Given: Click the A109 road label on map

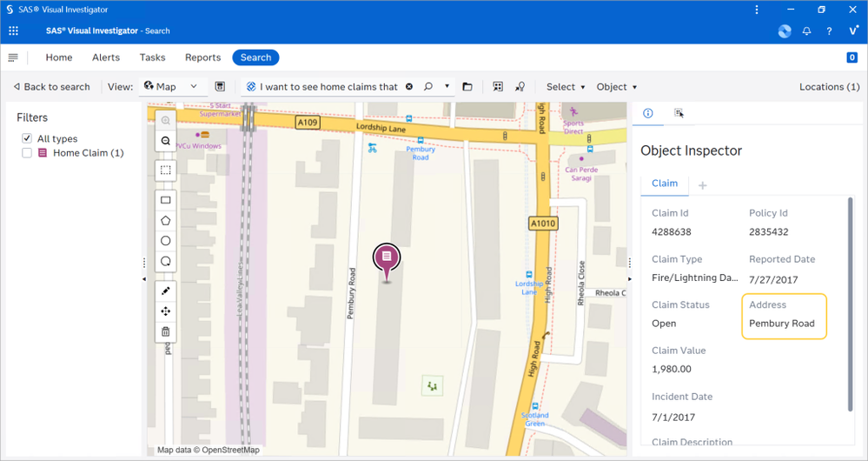Looking at the screenshot, I should pyautogui.click(x=308, y=122).
